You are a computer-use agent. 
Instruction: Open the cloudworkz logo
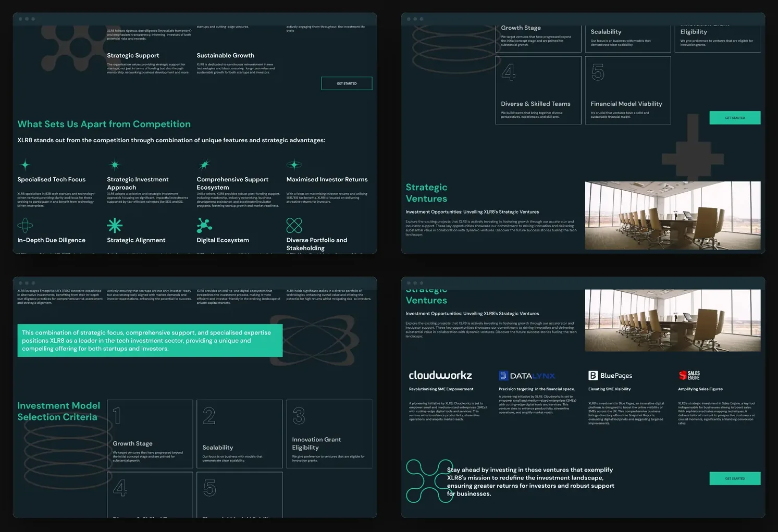click(x=440, y=375)
